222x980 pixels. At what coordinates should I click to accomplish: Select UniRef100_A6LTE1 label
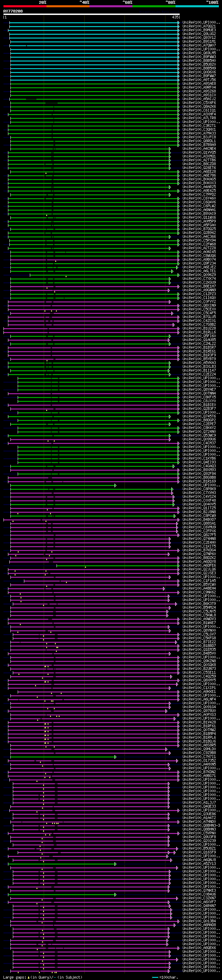[199, 271]
